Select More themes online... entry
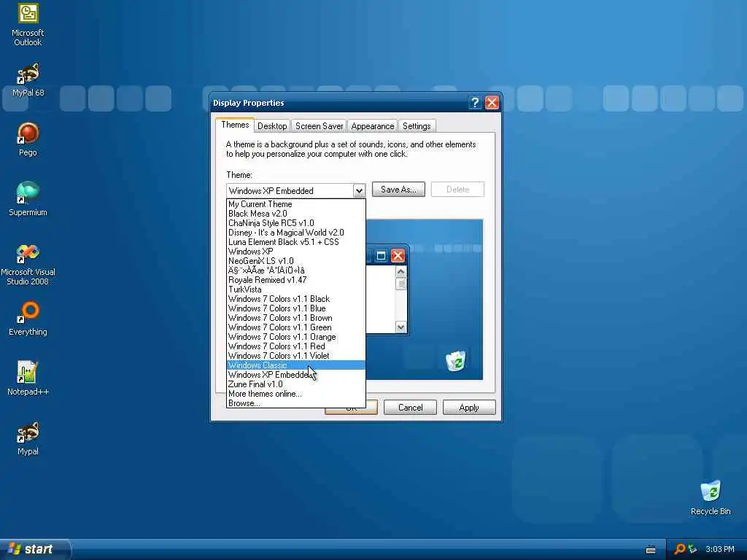Viewport: 747px width, 560px height. (x=296, y=394)
